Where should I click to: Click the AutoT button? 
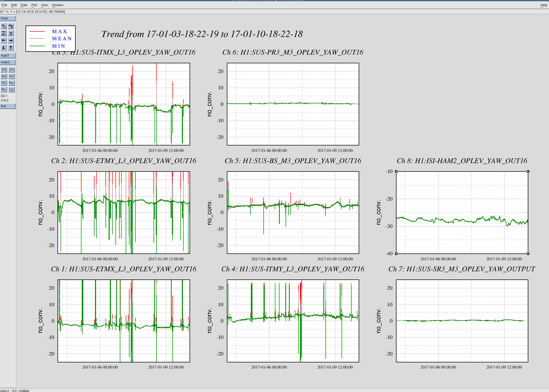(x=8, y=56)
